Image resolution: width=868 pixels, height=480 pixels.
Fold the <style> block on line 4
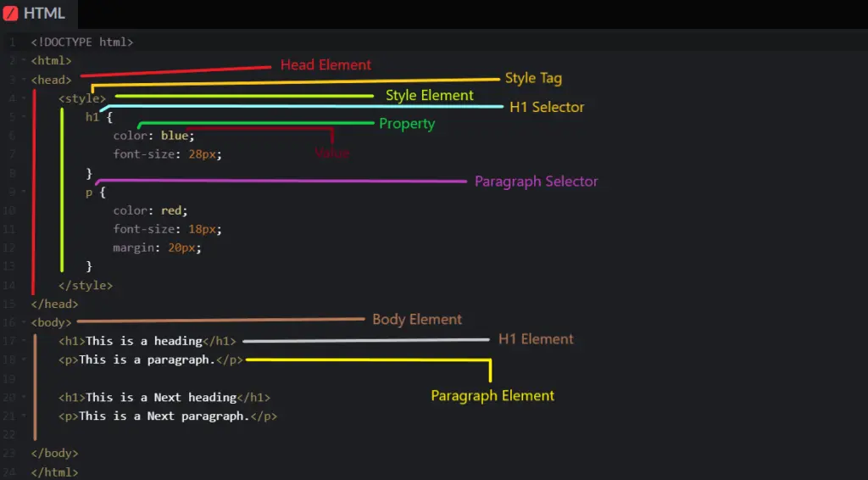point(24,98)
